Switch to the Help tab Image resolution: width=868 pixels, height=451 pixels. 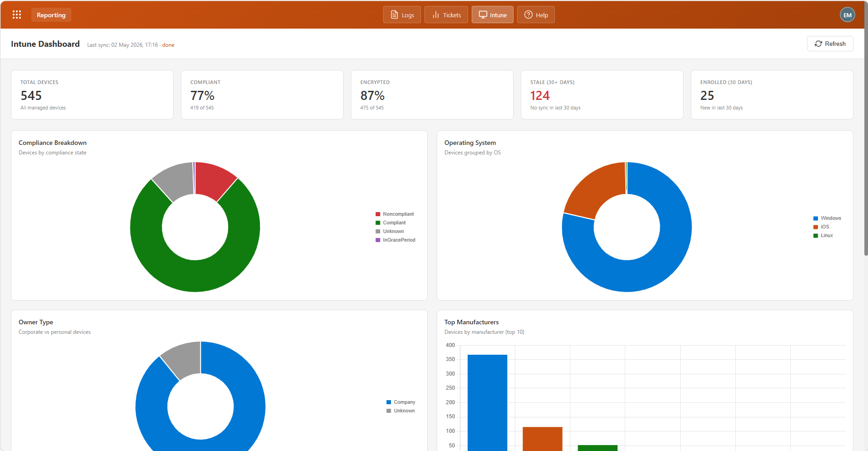pos(536,15)
